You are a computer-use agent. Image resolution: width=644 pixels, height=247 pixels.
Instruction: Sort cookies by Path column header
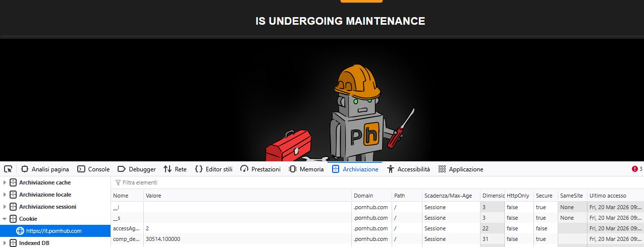click(407, 196)
